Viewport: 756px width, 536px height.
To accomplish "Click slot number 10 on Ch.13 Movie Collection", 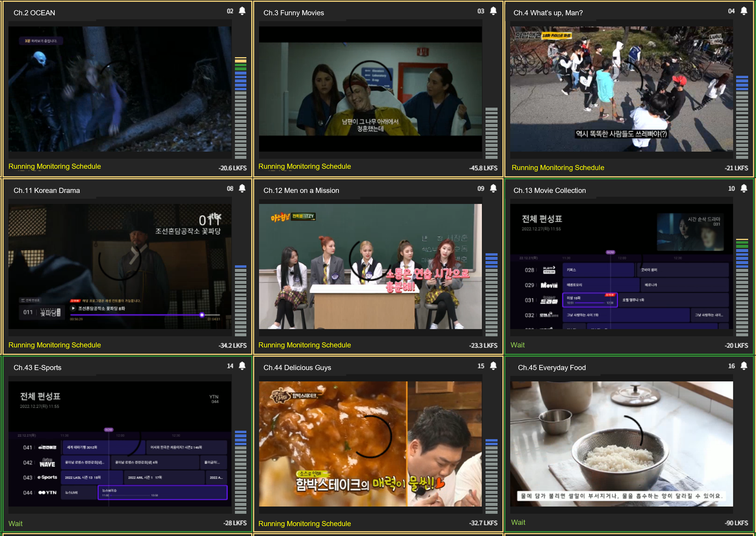I will click(x=732, y=189).
